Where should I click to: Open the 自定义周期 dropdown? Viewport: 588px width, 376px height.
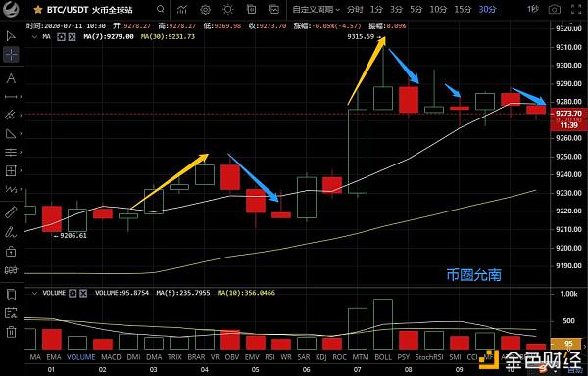click(317, 10)
